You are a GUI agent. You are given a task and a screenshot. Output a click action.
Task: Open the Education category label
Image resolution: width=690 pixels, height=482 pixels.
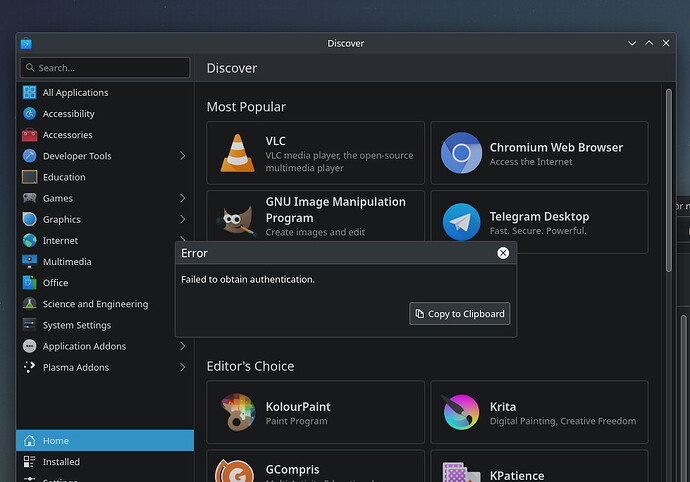point(64,177)
